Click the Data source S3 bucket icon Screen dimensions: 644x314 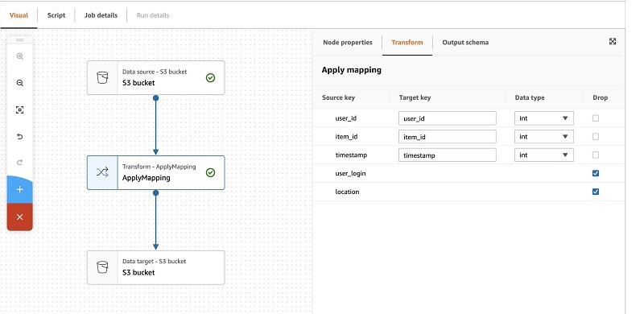(102, 77)
